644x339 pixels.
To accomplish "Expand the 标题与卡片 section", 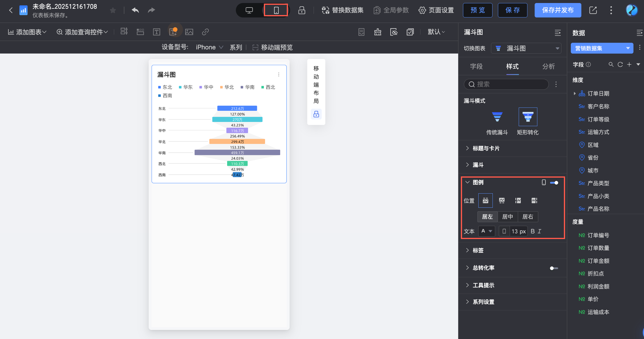I will 486,148.
